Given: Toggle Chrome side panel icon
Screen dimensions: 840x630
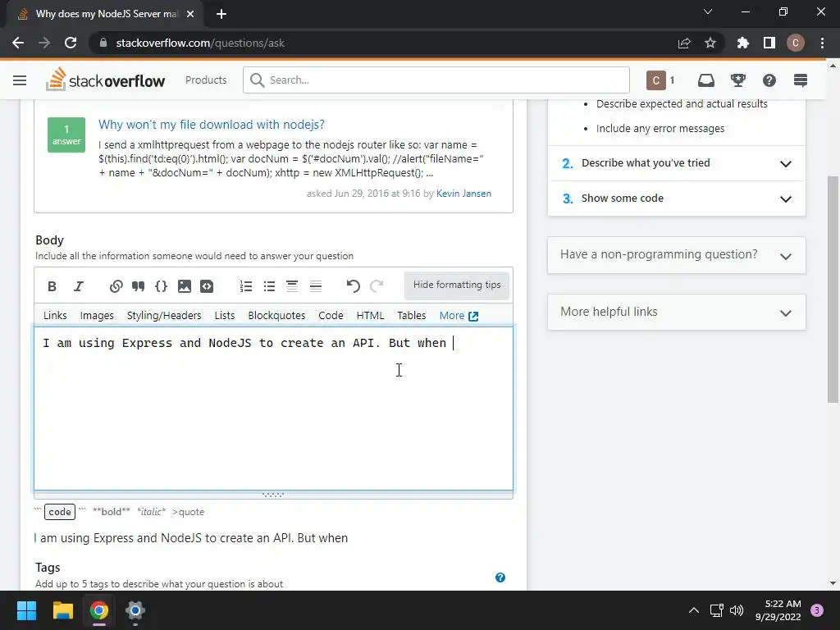Looking at the screenshot, I should 769,43.
